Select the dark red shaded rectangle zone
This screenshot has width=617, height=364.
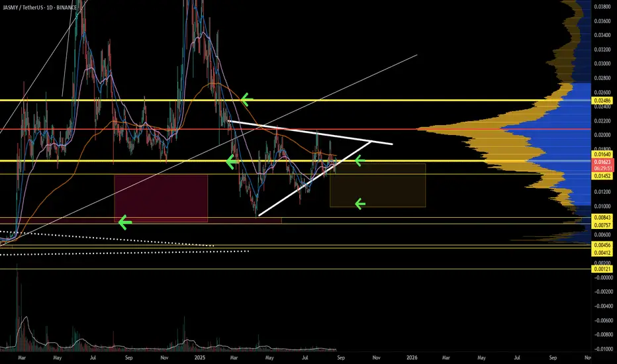pos(161,199)
